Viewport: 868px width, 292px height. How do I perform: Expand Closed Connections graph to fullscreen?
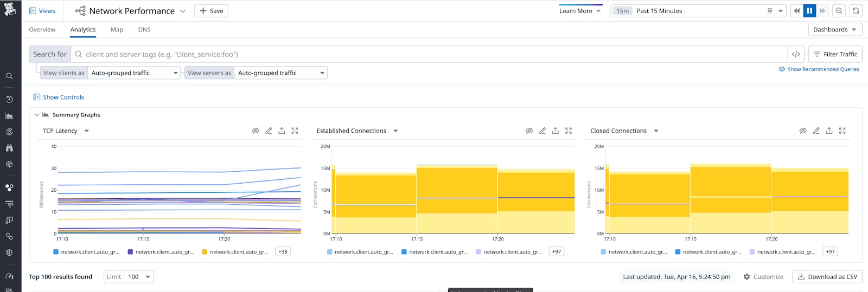(842, 131)
